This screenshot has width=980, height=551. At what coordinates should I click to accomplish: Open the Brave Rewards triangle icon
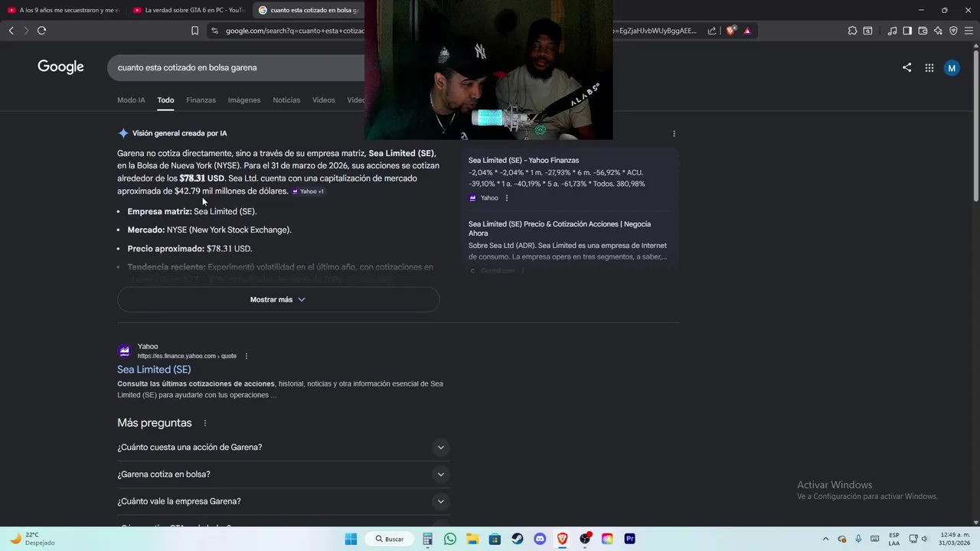point(747,31)
